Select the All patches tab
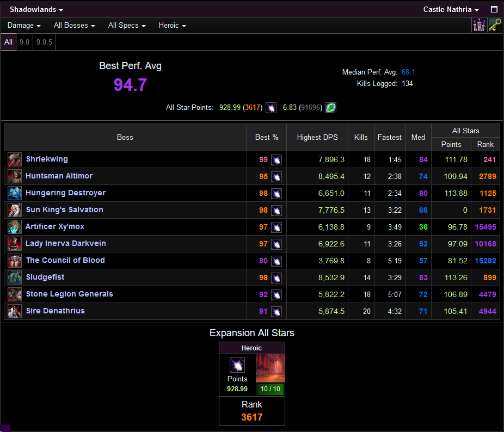 (8, 42)
